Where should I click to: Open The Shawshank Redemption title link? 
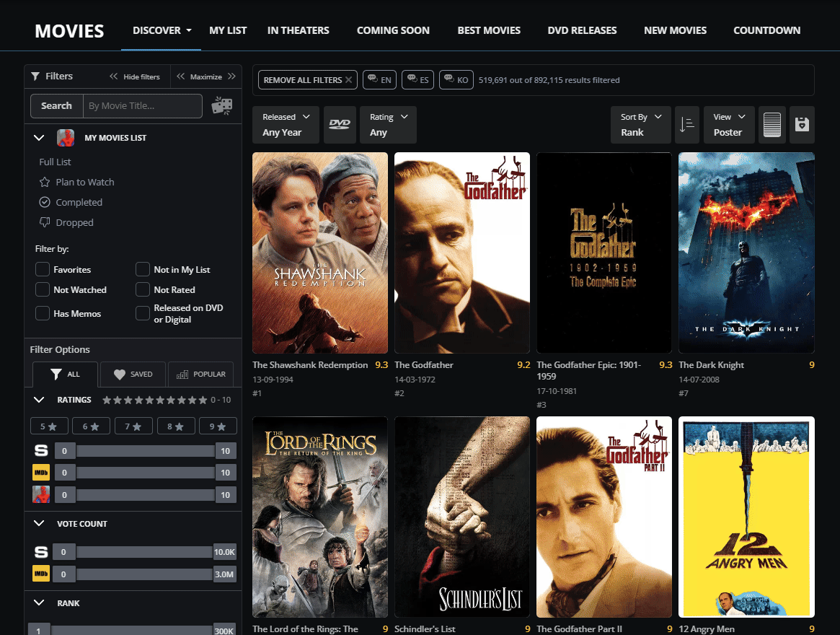[310, 364]
